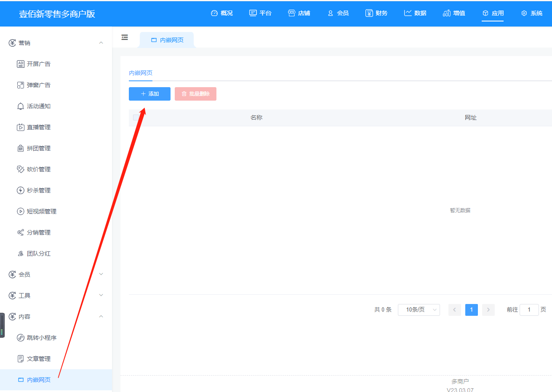
Task: Click the 批量删除 button
Action: (x=195, y=94)
